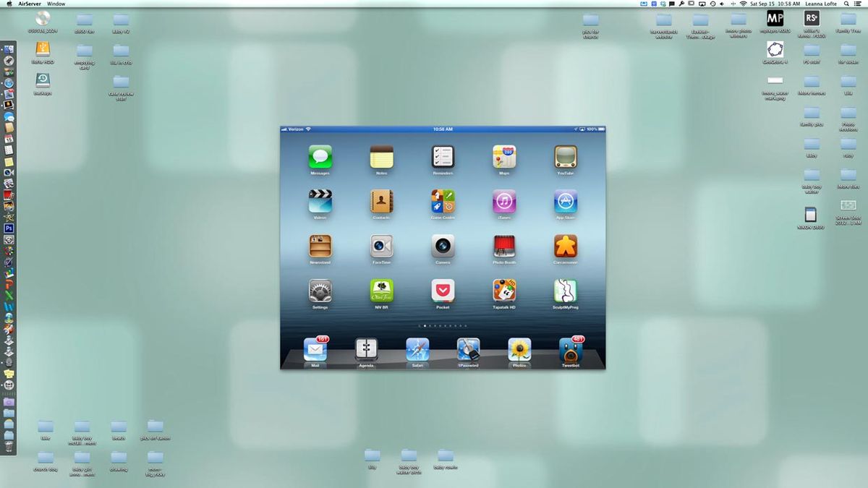Select the Family Tree folder

point(848,20)
